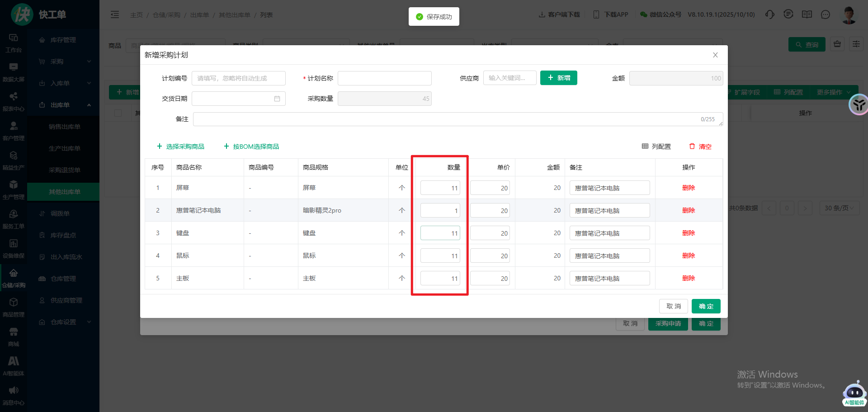Click the 选择采购商品 link
Screen dimensions: 868x412
180,147
